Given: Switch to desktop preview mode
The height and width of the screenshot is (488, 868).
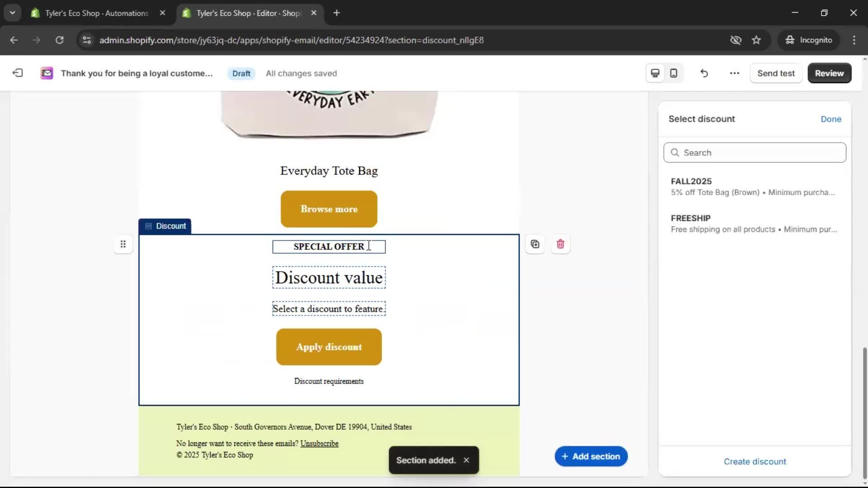Looking at the screenshot, I should pos(655,73).
